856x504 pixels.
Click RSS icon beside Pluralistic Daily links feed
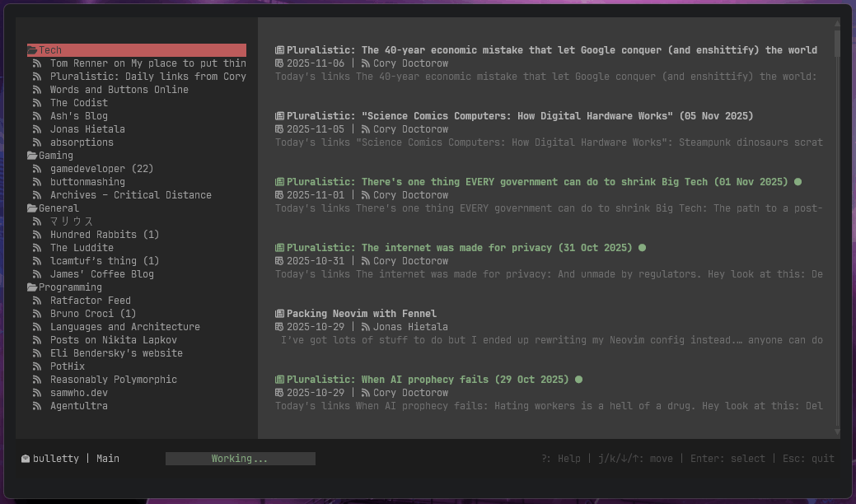coord(37,77)
